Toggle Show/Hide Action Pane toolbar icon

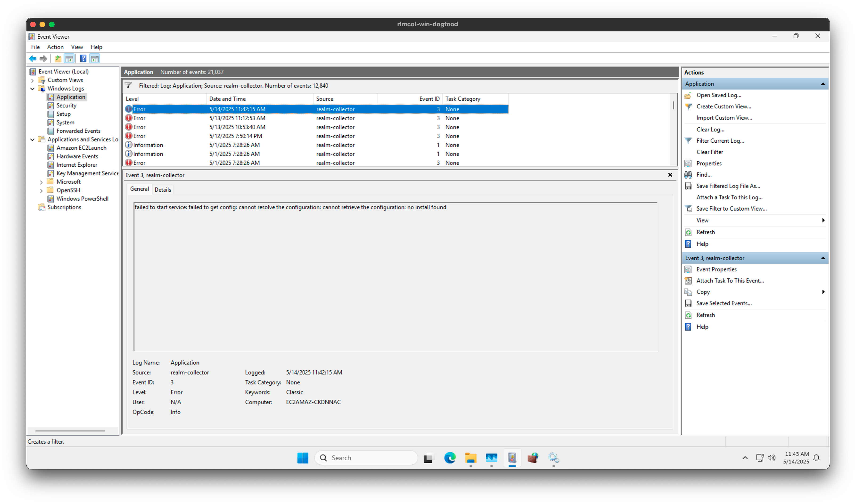pyautogui.click(x=95, y=59)
